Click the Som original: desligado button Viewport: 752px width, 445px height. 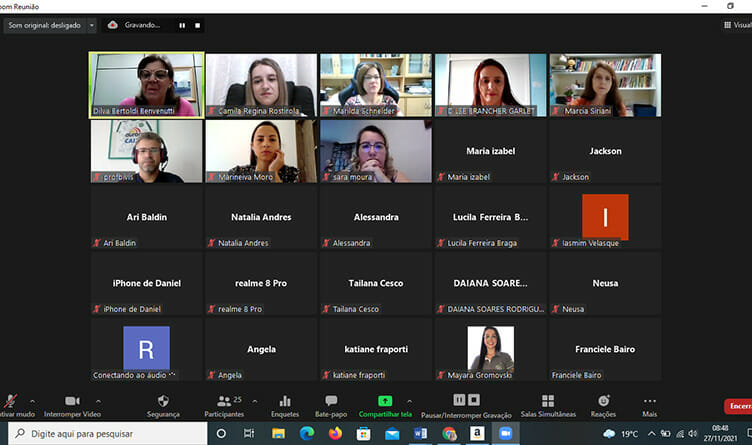(x=43, y=25)
